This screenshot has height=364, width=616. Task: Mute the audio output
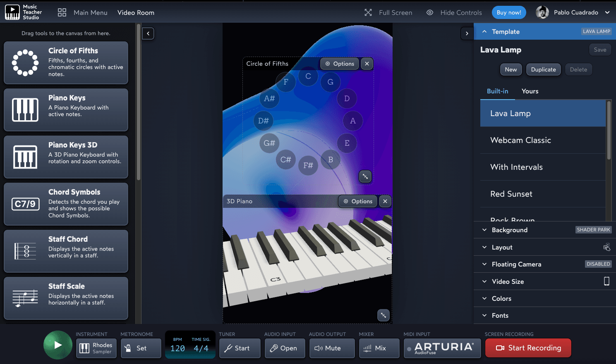[332, 348]
